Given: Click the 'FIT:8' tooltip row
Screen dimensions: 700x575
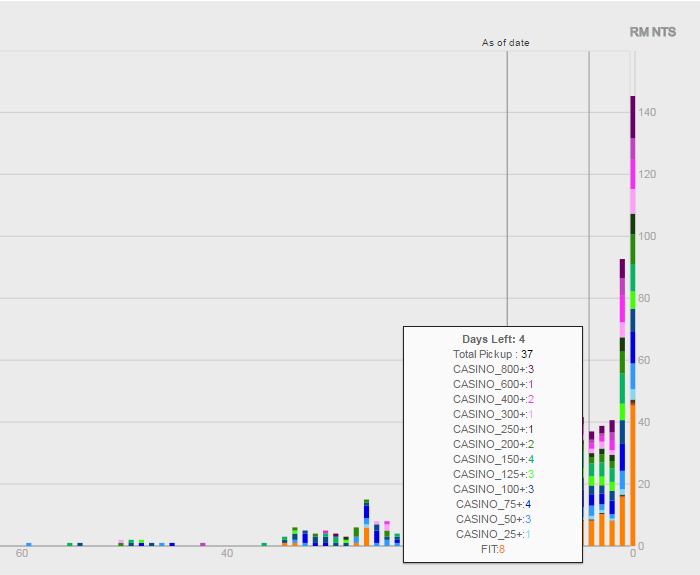Looking at the screenshot, I should 493,550.
